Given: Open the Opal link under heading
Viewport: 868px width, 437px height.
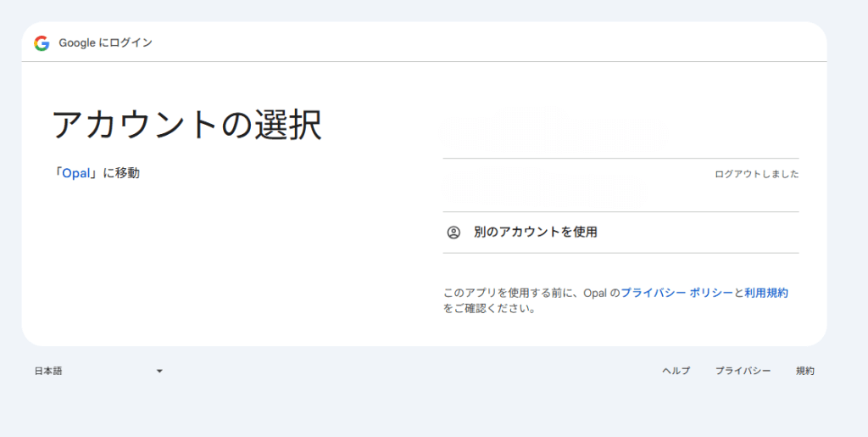Looking at the screenshot, I should (x=75, y=173).
